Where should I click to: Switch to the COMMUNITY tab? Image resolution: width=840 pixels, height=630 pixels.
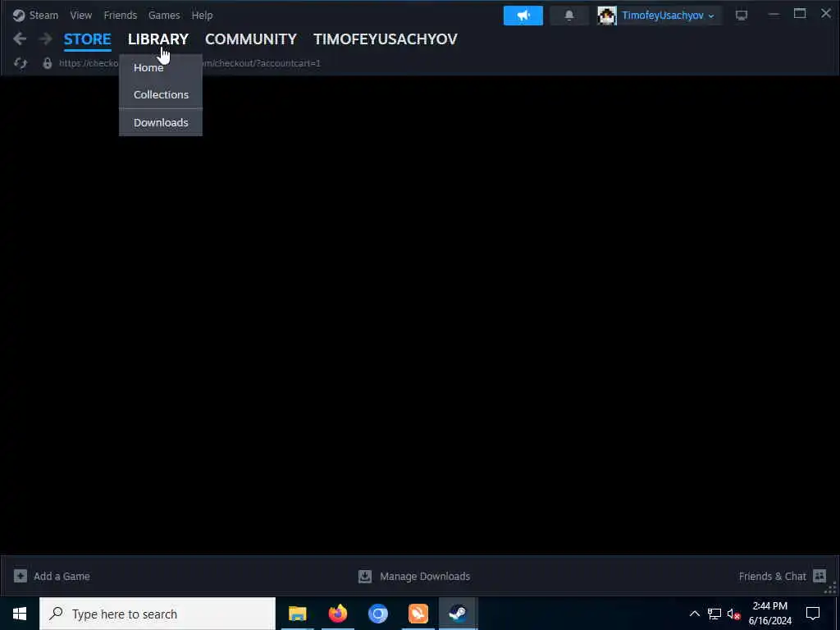[251, 39]
